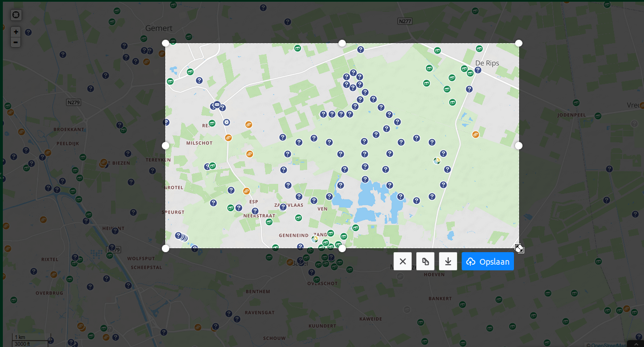Expand the bottom-right chevron panel
Image resolution: width=644 pixels, height=347 pixels.
point(635,344)
